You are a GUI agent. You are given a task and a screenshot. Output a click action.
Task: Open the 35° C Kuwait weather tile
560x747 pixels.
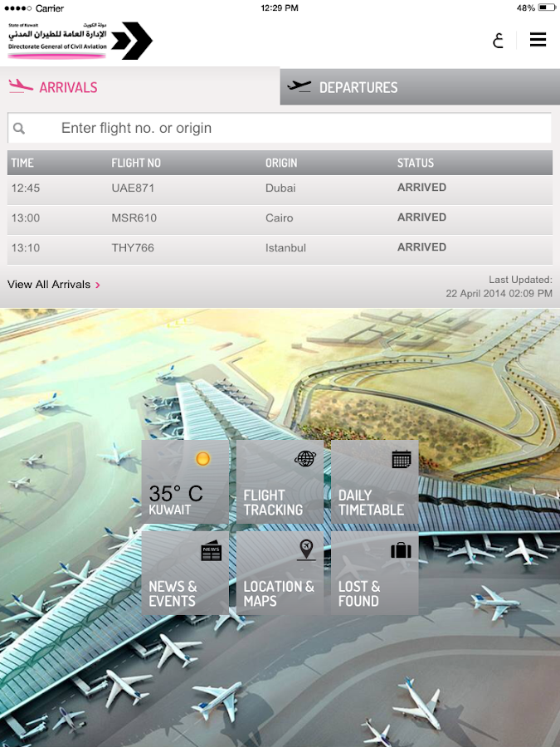pyautogui.click(x=185, y=482)
